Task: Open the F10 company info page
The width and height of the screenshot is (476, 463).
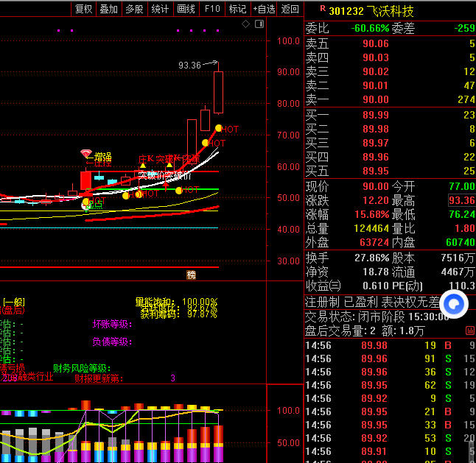Action: 212,9
